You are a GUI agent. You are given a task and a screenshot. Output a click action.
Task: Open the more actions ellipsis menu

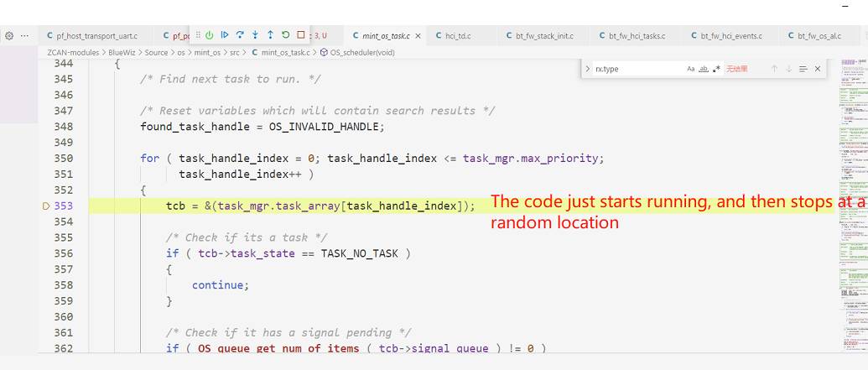point(24,35)
